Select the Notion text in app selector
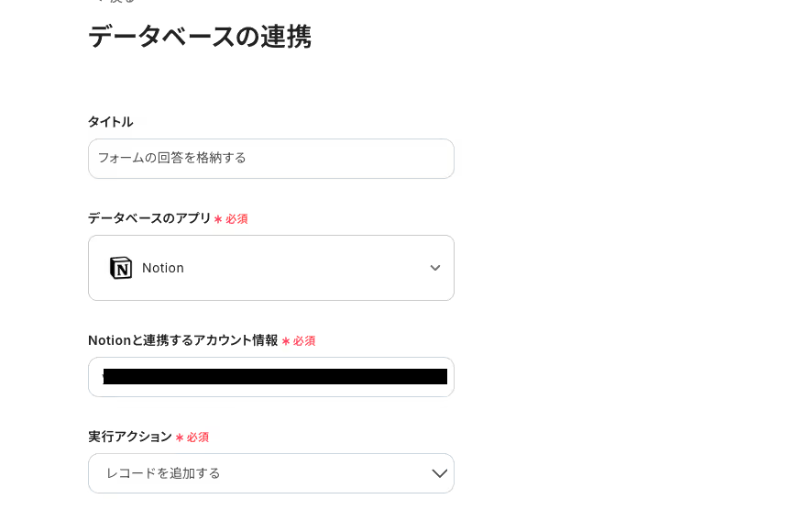The width and height of the screenshot is (812, 521). (163, 268)
